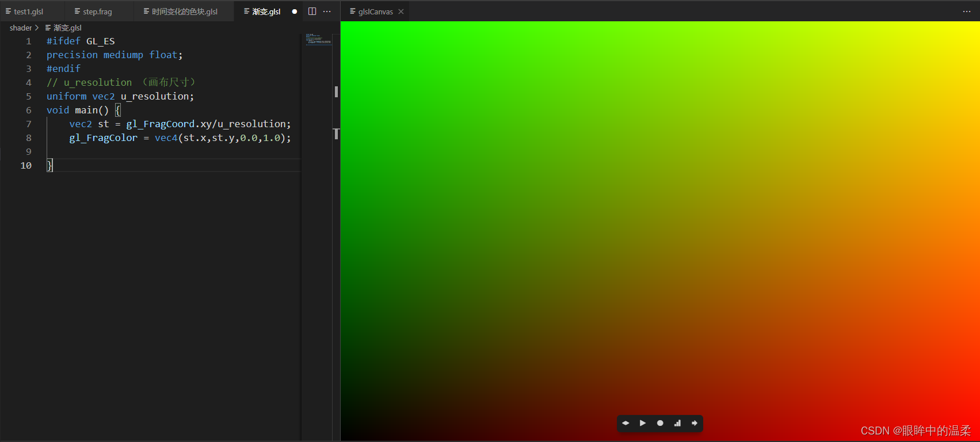The height and width of the screenshot is (442, 980).
Task: Open editor more actions ellipsis beside split icon
Action: point(327,12)
